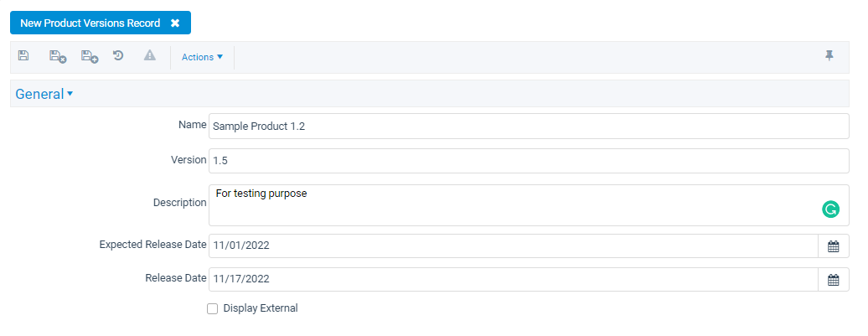
Task: Open the Actions dropdown menu
Action: tap(202, 57)
